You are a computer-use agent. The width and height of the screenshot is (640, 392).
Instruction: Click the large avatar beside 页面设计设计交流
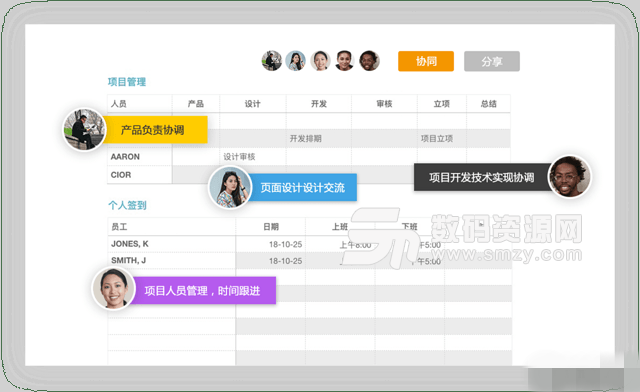point(230,187)
